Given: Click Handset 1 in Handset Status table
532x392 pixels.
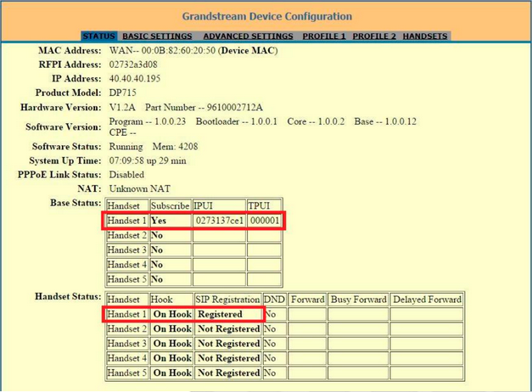Looking at the screenshot, I should tap(126, 314).
